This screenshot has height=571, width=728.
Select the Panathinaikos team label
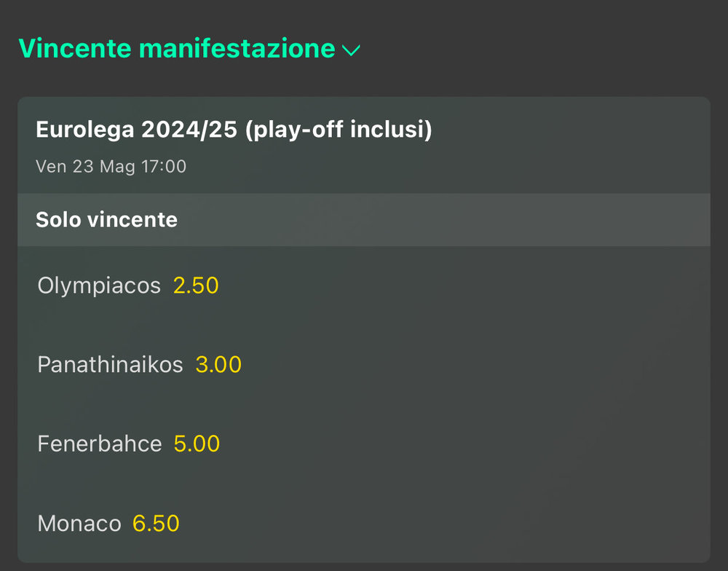(110, 365)
